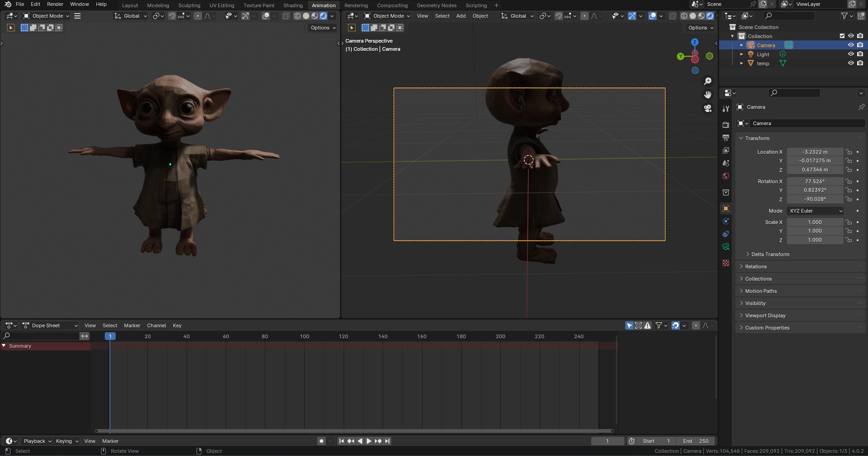
Task: Hide the Camera object in outliner
Action: click(x=851, y=45)
